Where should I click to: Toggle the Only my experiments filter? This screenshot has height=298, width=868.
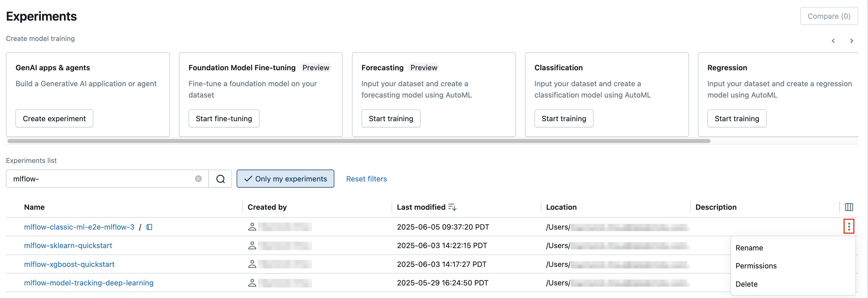[x=285, y=179]
